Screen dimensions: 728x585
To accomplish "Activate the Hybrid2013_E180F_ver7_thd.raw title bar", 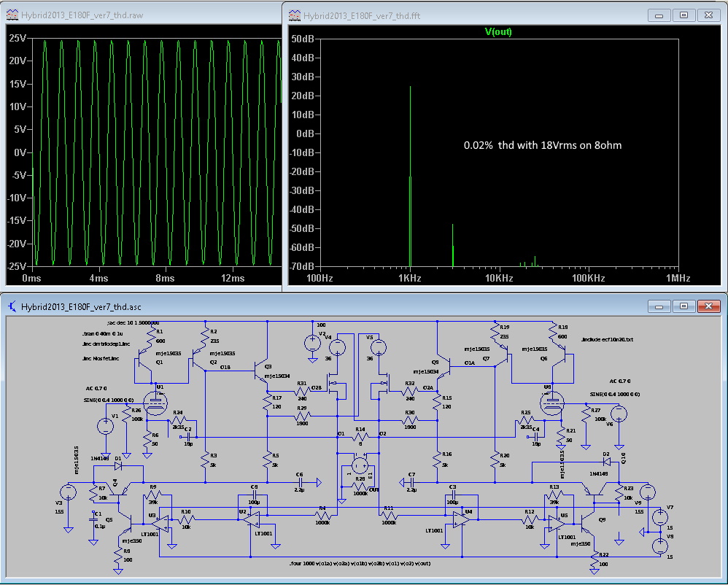I will pos(146,13).
